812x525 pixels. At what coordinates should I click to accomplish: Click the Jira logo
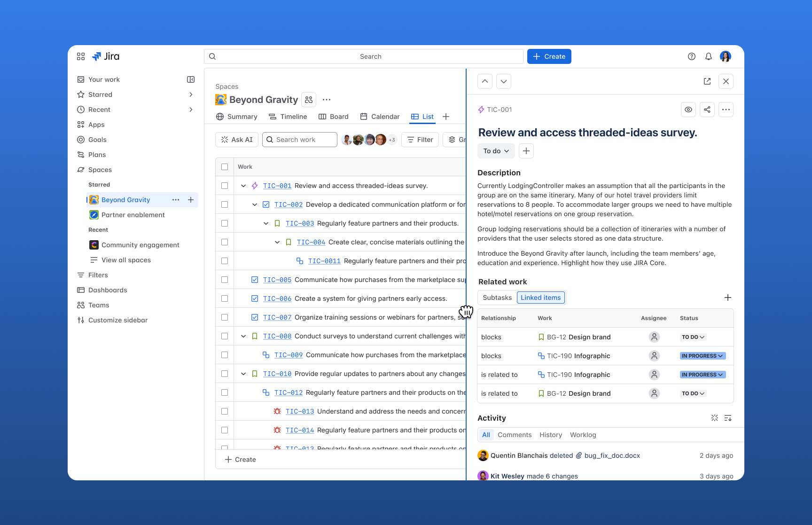point(106,56)
